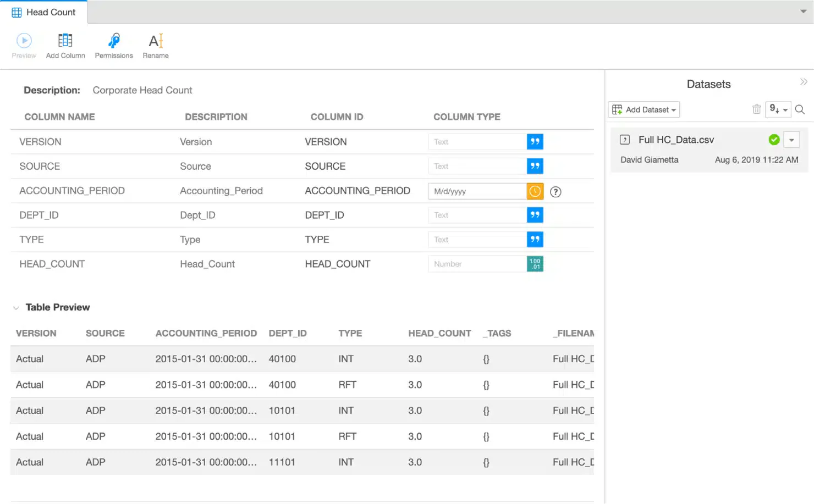Click DEPT_ID value 11101 in preview

click(282, 462)
